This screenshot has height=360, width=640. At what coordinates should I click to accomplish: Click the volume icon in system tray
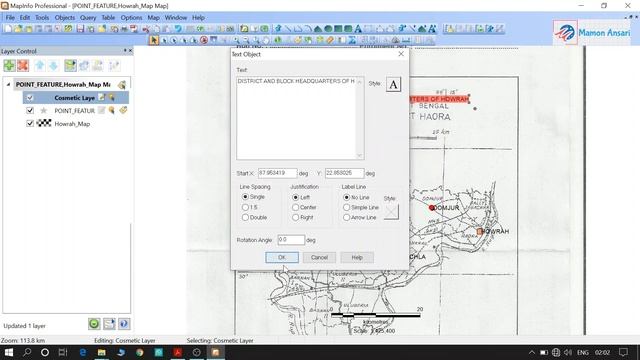[568, 352]
